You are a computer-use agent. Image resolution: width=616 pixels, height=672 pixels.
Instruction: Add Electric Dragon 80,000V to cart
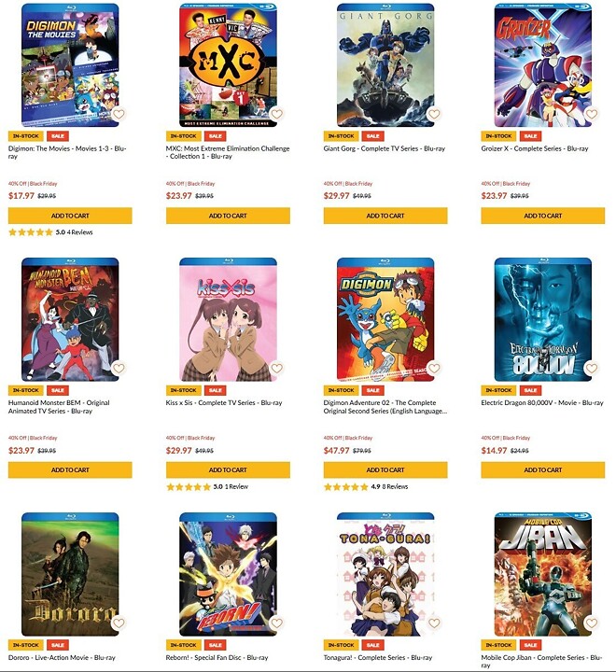point(542,469)
